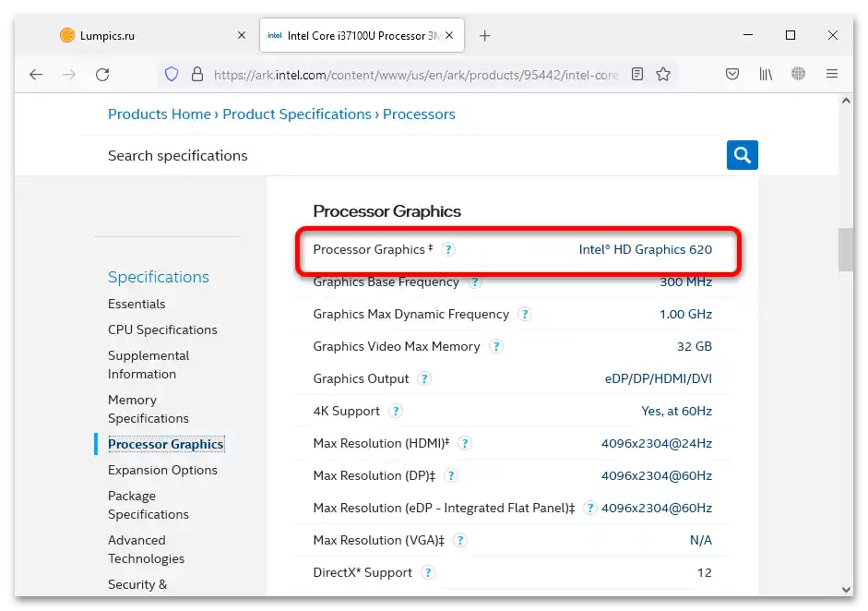This screenshot has width=868, height=611.
Task: Click DirectX support value 12
Action: pos(704,573)
